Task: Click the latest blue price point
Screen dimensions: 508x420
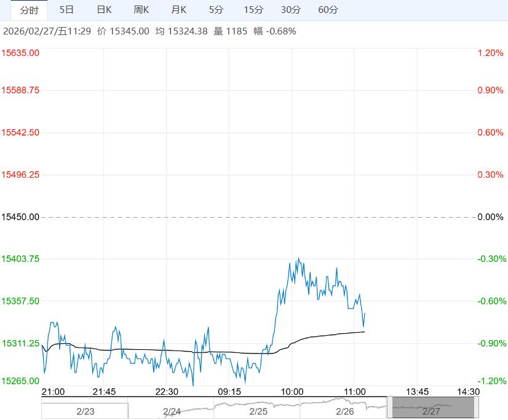Action: [365, 314]
